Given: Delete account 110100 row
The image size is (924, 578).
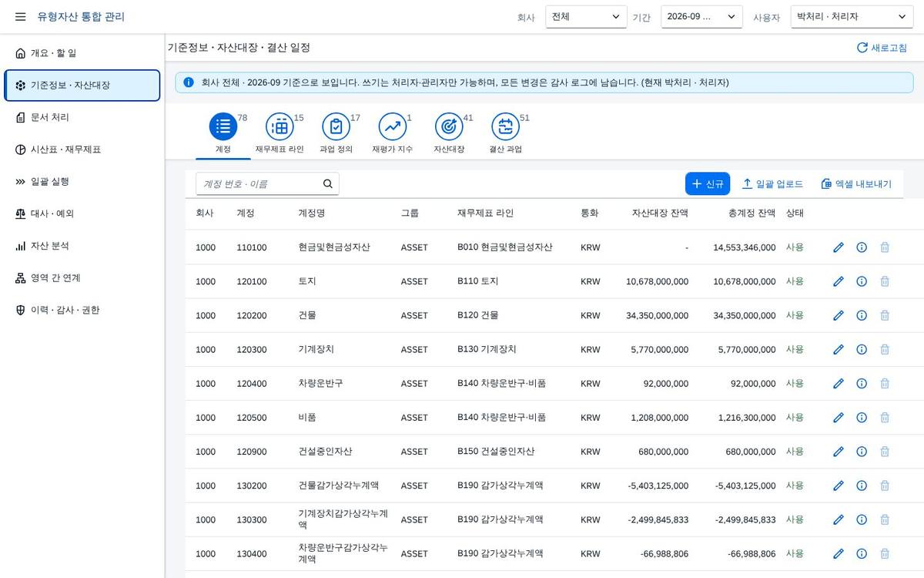Looking at the screenshot, I should [885, 247].
